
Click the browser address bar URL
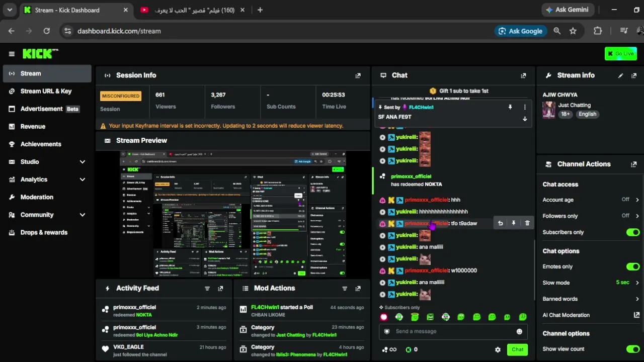click(x=119, y=31)
